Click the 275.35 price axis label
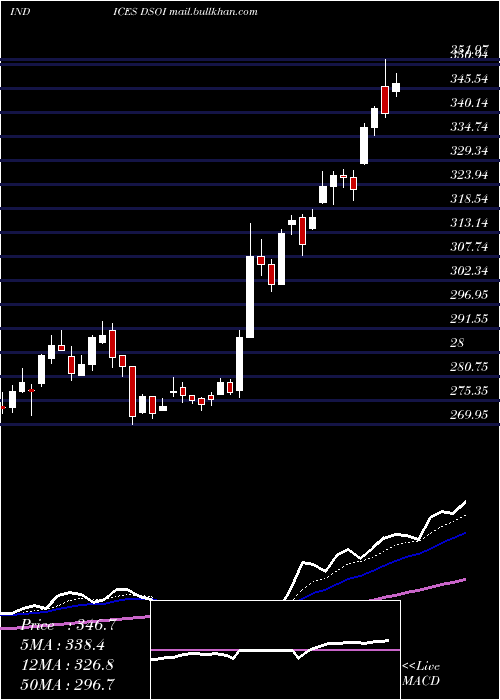The image size is (500, 700). (x=469, y=391)
